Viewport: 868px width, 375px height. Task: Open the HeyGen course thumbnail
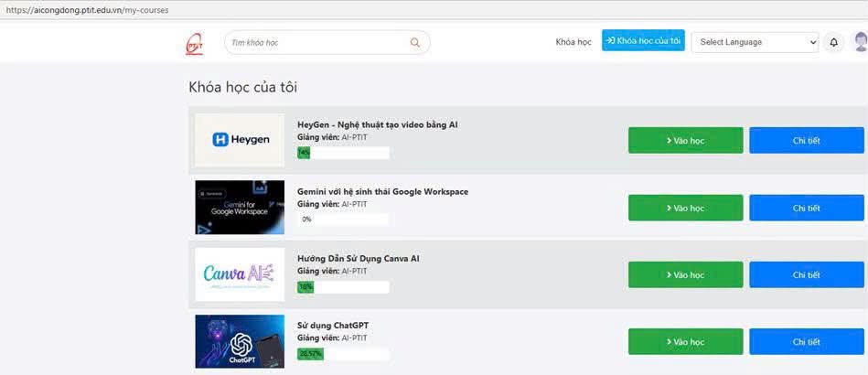239,140
